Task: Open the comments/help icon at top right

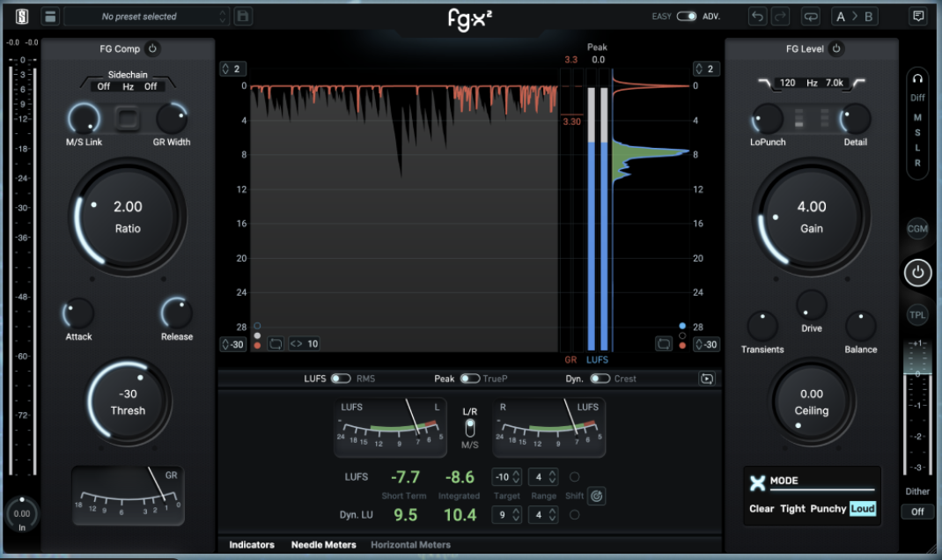Action: click(918, 16)
